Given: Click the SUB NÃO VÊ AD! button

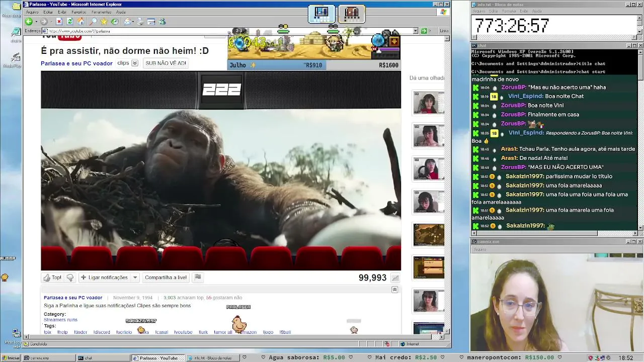Looking at the screenshot, I should [x=166, y=63].
